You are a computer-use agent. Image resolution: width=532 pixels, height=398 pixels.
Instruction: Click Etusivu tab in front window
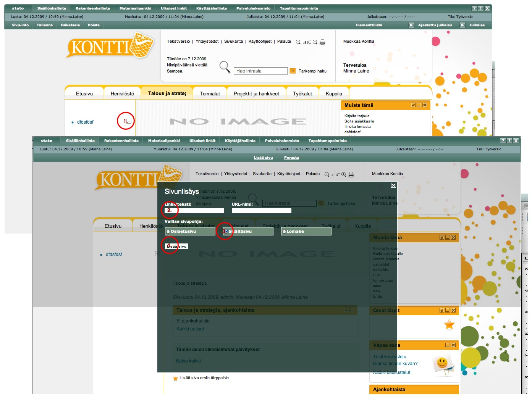(113, 226)
